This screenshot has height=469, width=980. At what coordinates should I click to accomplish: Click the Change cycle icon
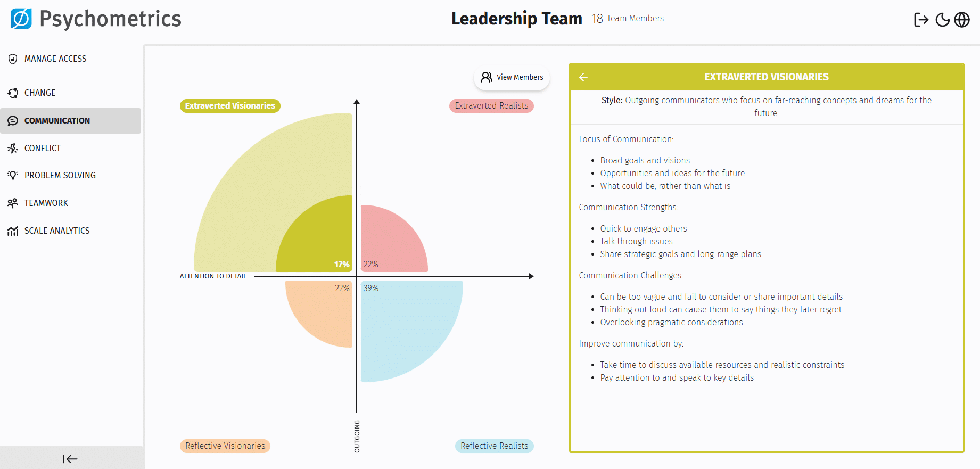[13, 93]
